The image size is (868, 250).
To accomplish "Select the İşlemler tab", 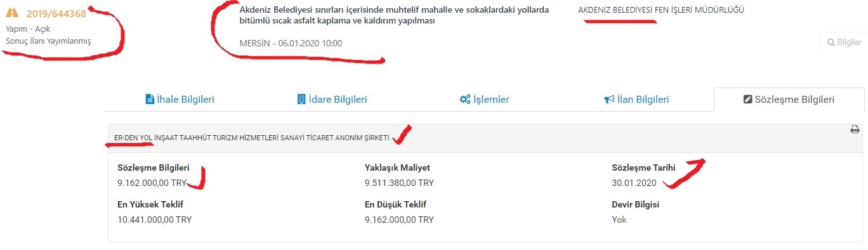I will 484,100.
